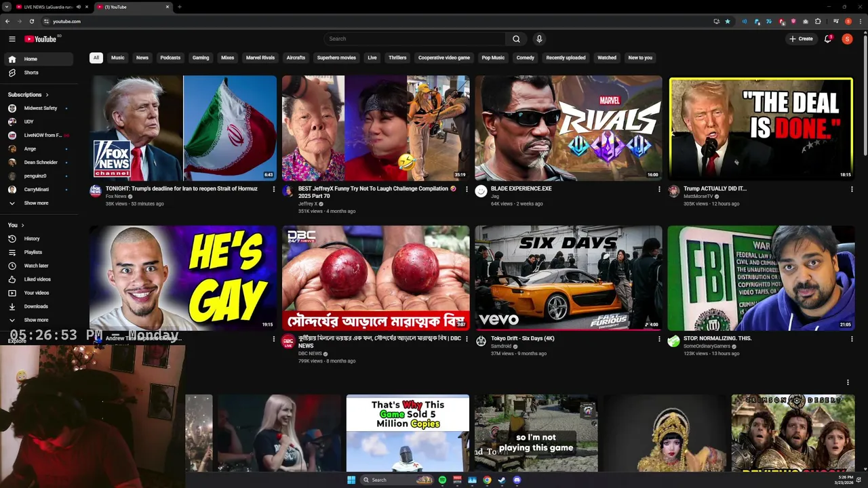Viewport: 868px width, 488px height.
Task: Start voice search with microphone icon
Action: 539,39
